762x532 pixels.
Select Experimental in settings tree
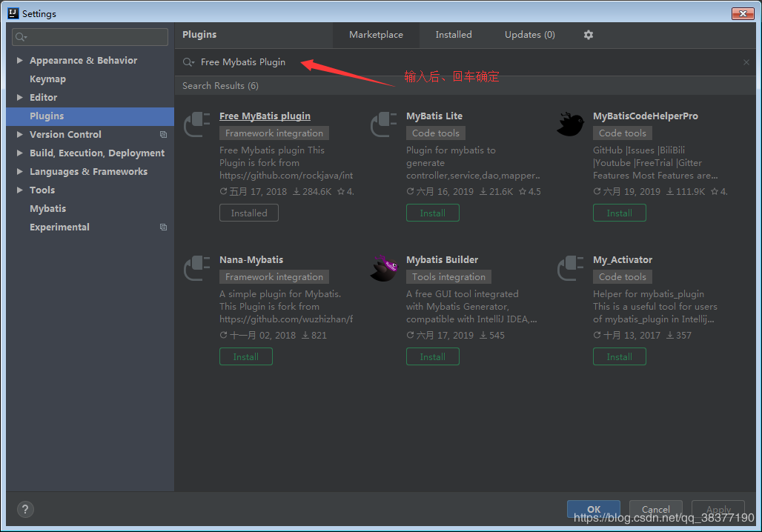59,227
